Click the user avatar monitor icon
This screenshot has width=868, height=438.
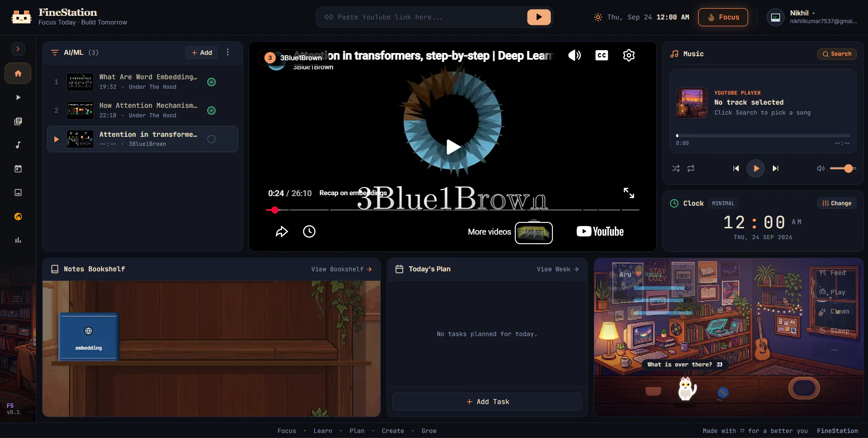(x=776, y=17)
